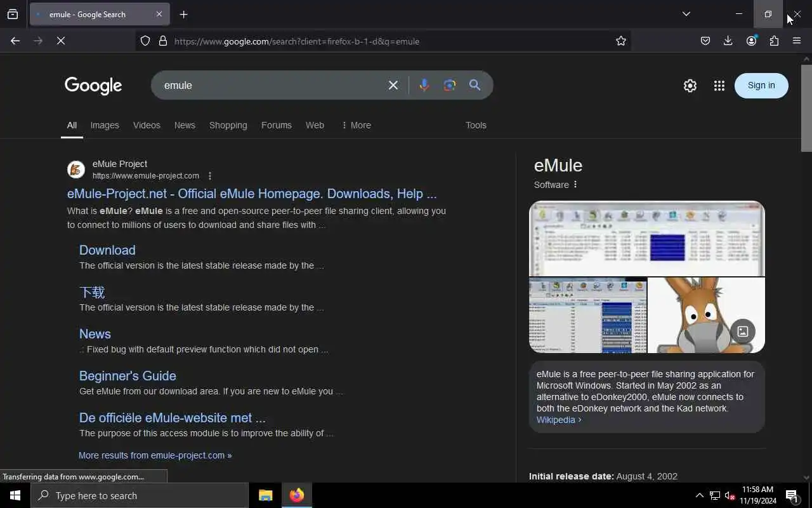Save page to Pocket
This screenshot has width=812, height=508.
point(705,41)
